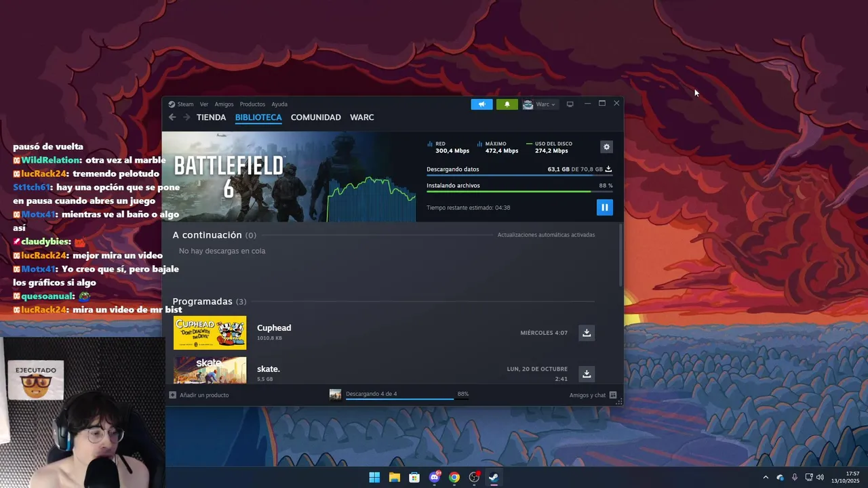Click the LUN, 20 DE OCTUBRE schedule date
The width and height of the screenshot is (868, 488).
tap(537, 369)
